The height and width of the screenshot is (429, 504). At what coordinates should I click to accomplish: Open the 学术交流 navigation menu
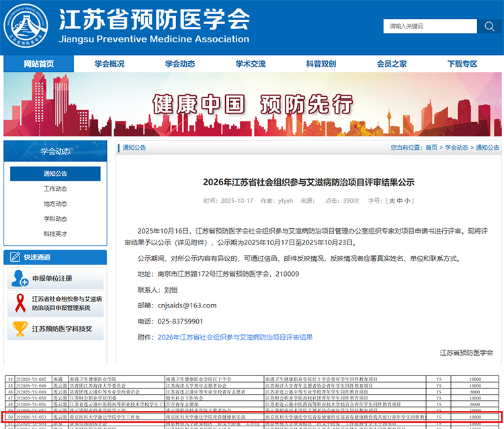[250, 64]
